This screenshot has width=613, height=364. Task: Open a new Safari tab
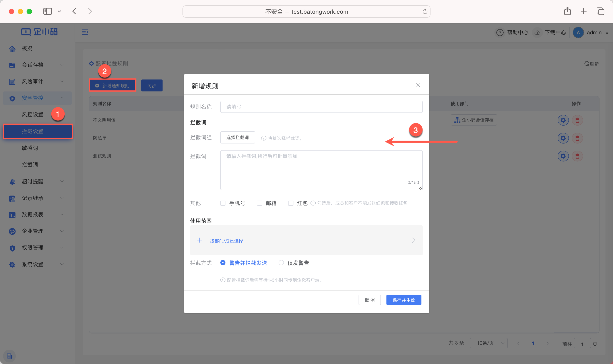pos(584,11)
